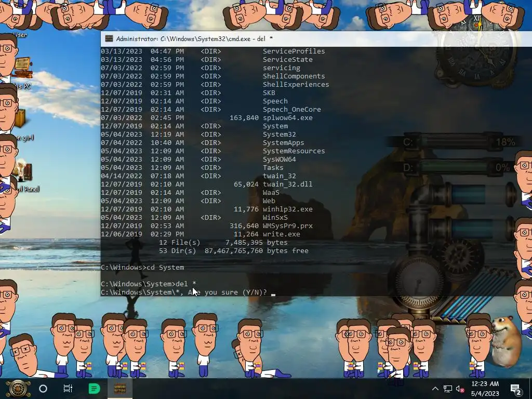
Task: Click the del * command line
Action: (x=149, y=284)
